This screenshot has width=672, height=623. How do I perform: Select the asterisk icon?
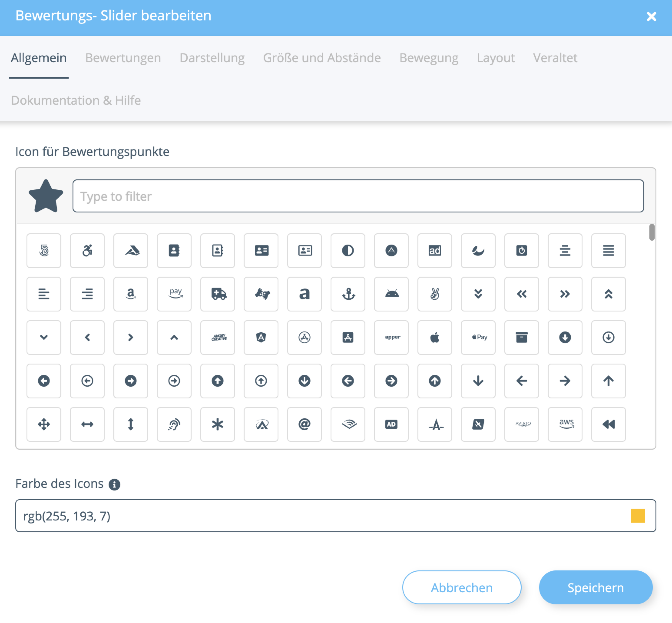tap(218, 424)
